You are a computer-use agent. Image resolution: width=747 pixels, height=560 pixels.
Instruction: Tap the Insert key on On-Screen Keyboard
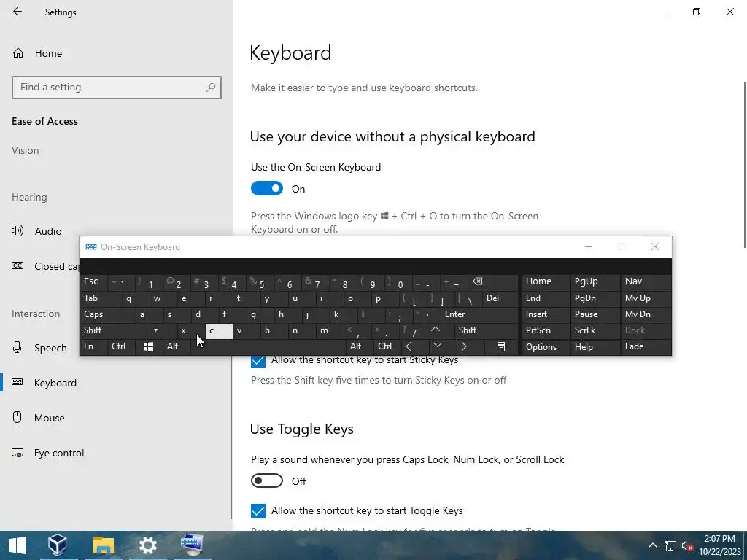546,314
